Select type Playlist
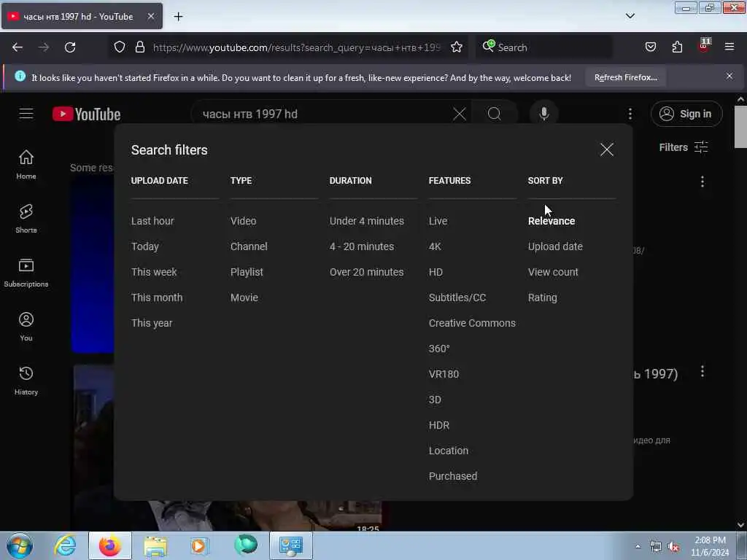This screenshot has height=560, width=747. click(247, 273)
